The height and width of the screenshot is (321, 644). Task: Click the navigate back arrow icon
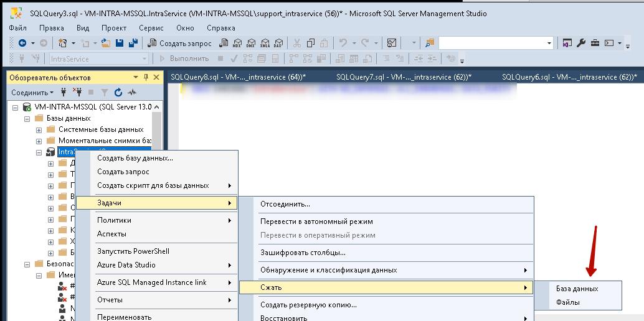tap(22, 43)
